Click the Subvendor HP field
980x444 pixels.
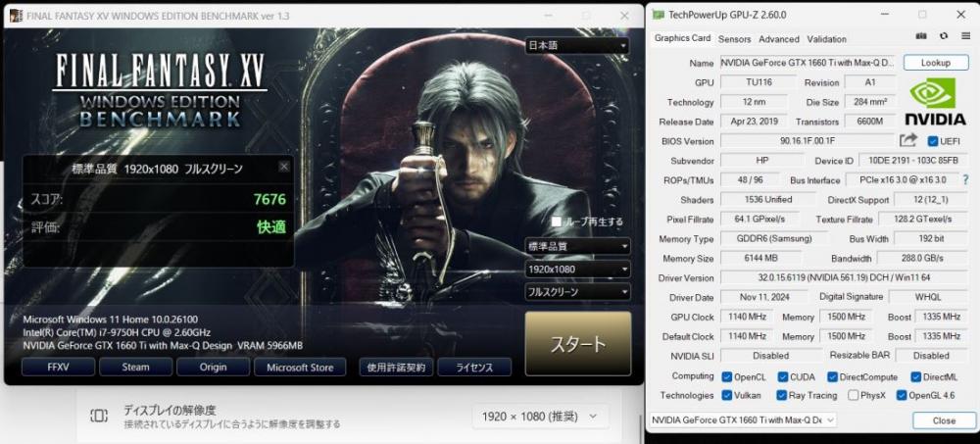(x=761, y=161)
